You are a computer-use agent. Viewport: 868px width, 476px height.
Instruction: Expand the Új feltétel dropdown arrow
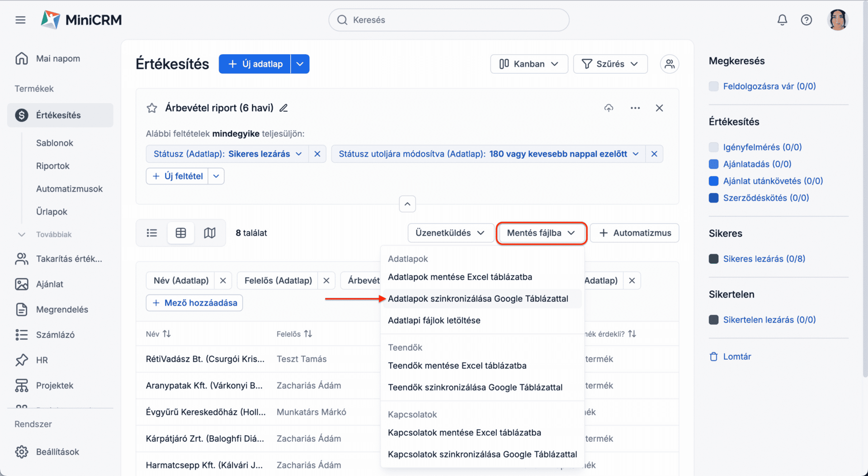click(216, 176)
